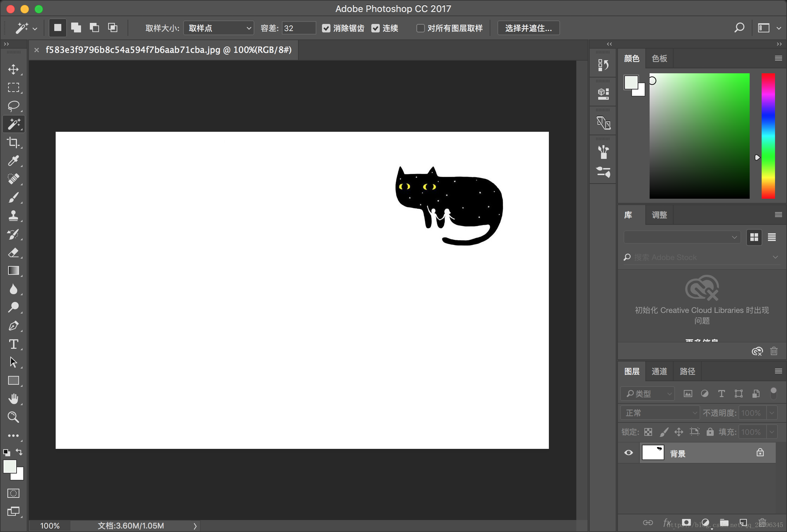Select the Move tool

click(x=13, y=69)
